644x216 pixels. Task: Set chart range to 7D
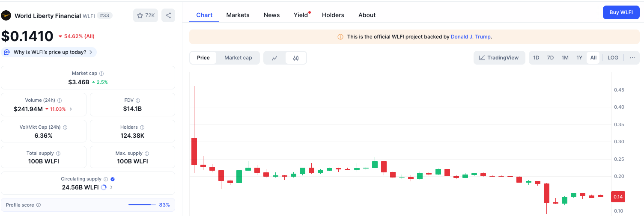coord(550,58)
